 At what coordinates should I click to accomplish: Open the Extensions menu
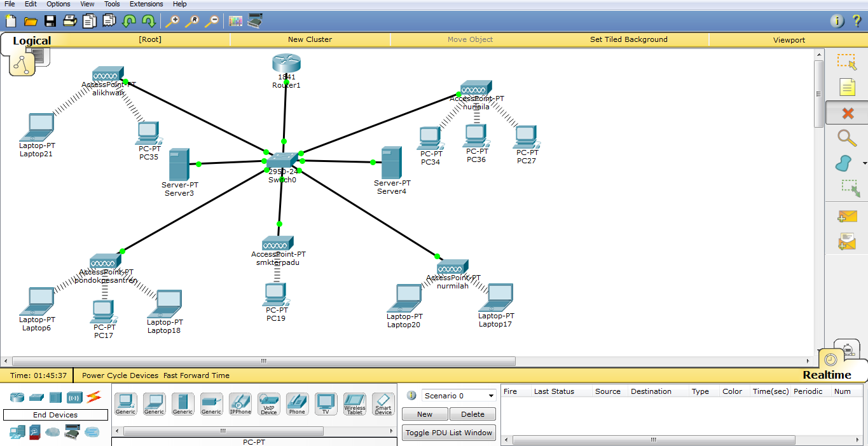coord(146,4)
